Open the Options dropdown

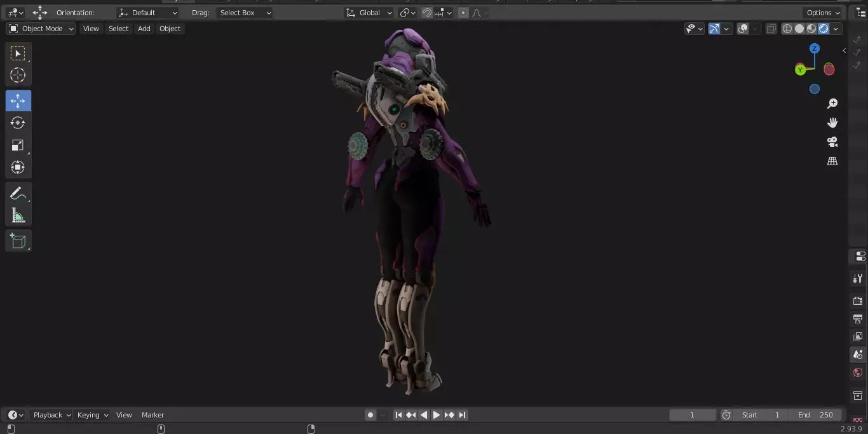pyautogui.click(x=823, y=13)
